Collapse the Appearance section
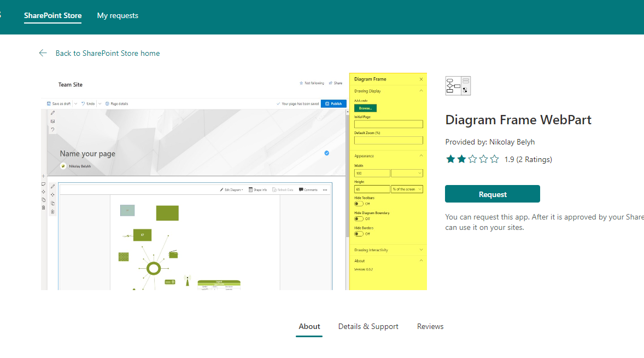The height and width of the screenshot is (358, 644). [421, 156]
